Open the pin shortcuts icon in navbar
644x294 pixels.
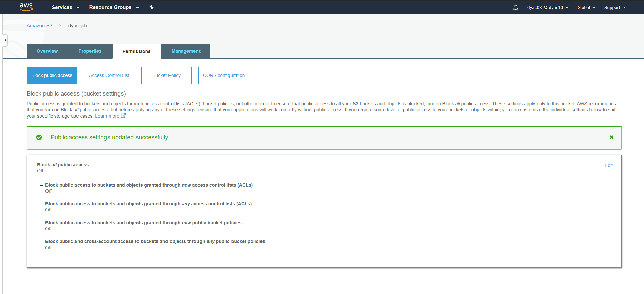pyautogui.click(x=152, y=7)
